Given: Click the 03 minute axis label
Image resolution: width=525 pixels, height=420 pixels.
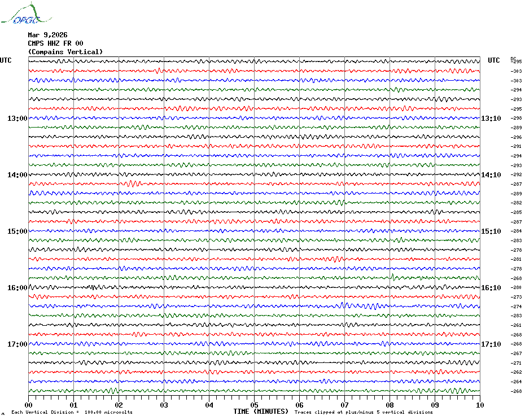Looking at the screenshot, I should (164, 405).
